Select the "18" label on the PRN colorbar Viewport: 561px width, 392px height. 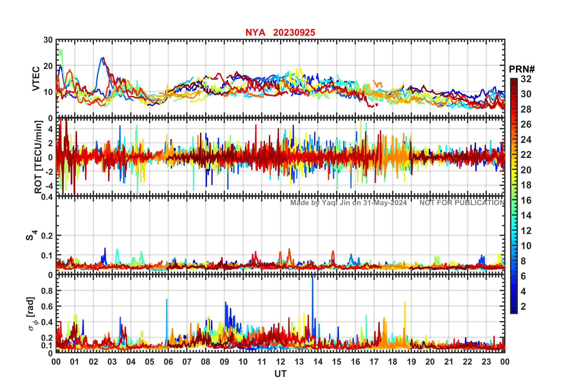click(526, 185)
